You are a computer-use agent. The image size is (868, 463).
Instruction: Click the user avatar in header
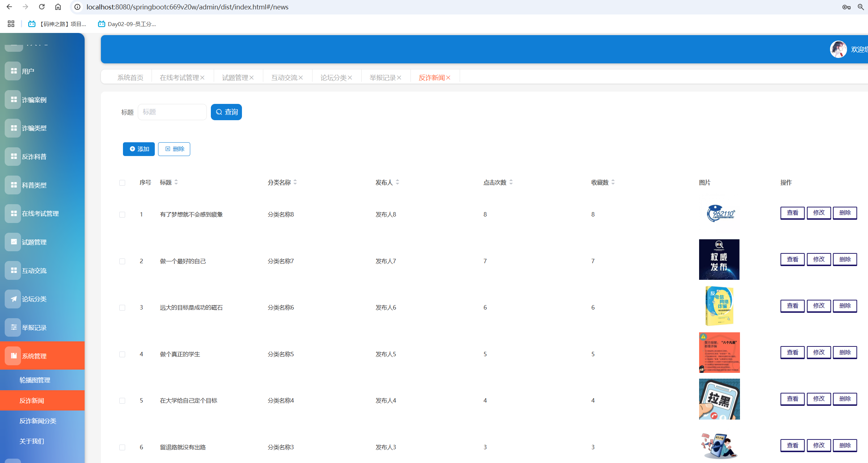838,50
